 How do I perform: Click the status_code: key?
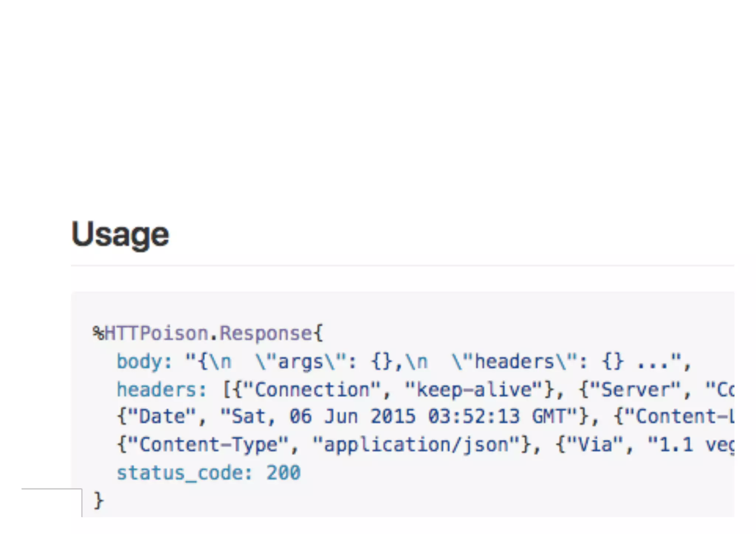(185, 473)
